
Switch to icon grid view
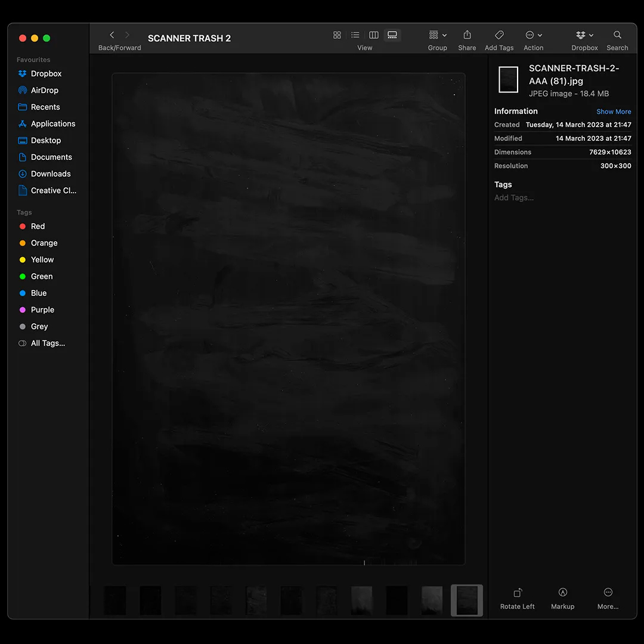tap(337, 35)
